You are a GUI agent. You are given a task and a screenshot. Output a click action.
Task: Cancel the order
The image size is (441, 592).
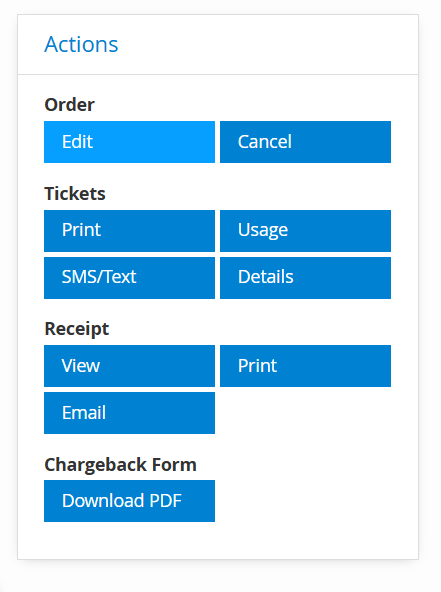305,142
